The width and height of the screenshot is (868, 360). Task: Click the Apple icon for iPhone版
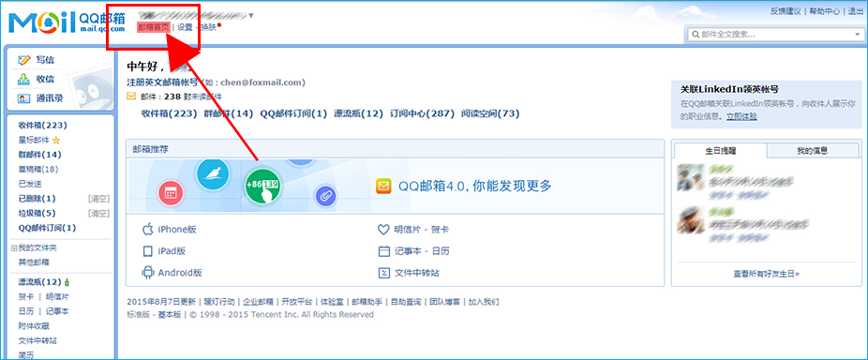coord(148,230)
